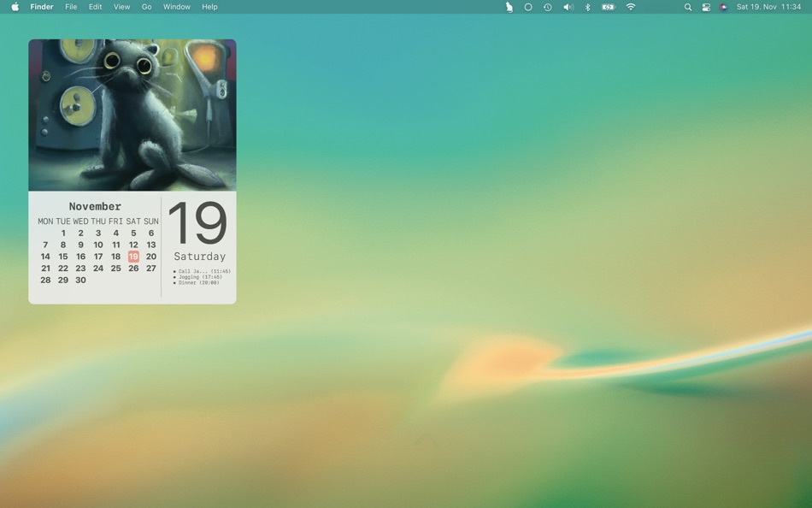Select November 27 in calendar grid

(151, 268)
